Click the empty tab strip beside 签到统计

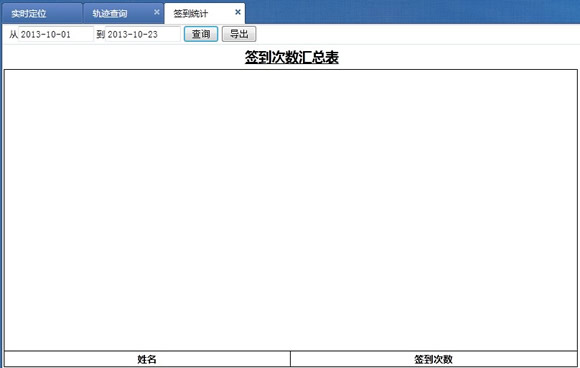412,13
